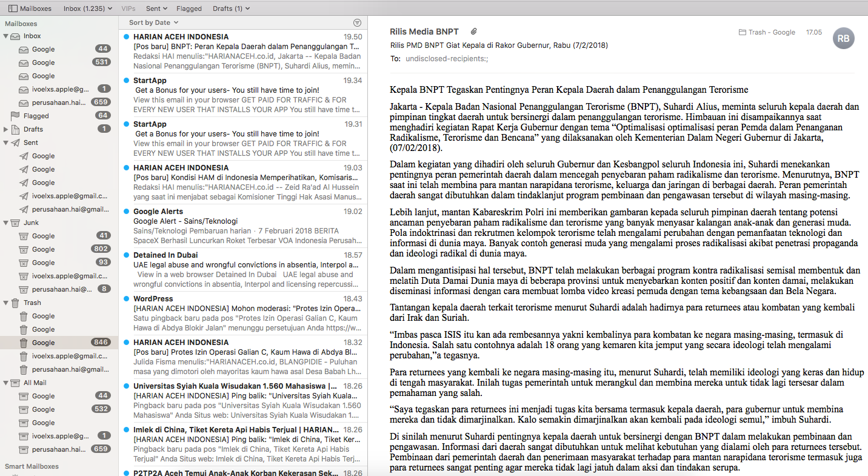Click the Mailboxes section header in sidebar
The height and width of the screenshot is (476, 868).
coord(21,24)
